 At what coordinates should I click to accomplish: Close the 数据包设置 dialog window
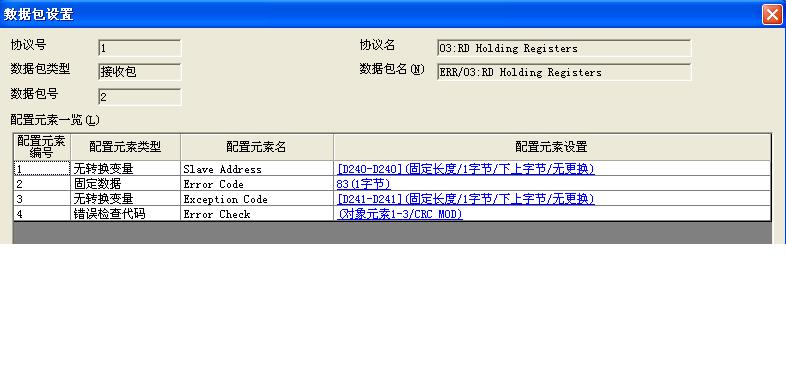click(771, 15)
